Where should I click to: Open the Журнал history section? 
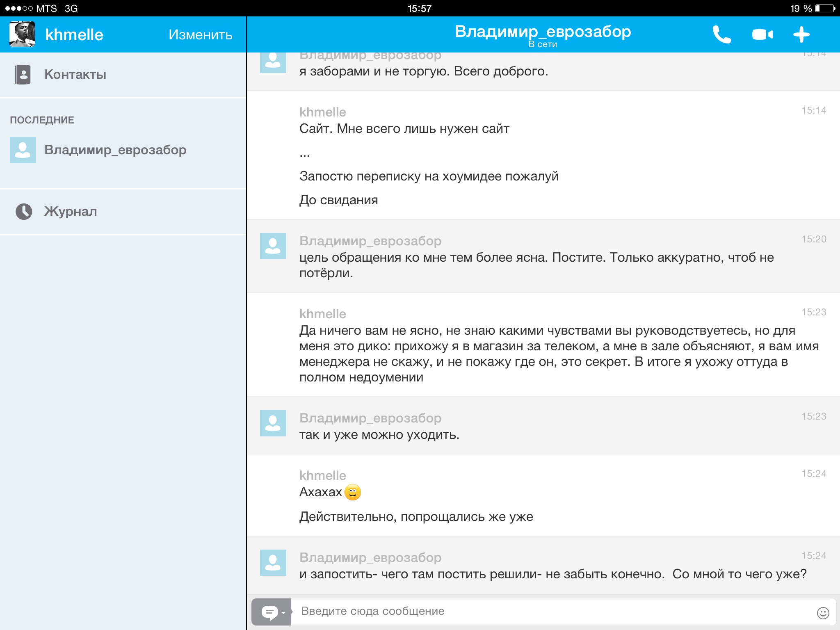point(71,211)
